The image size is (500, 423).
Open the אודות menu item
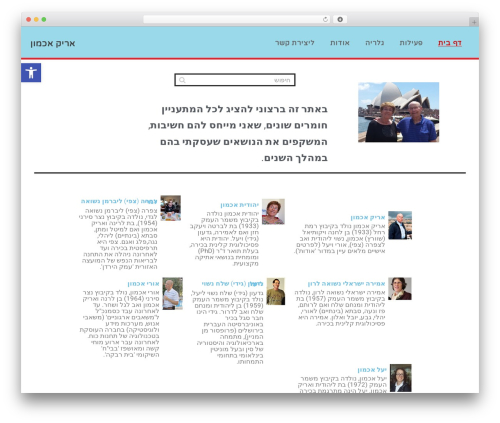(340, 43)
